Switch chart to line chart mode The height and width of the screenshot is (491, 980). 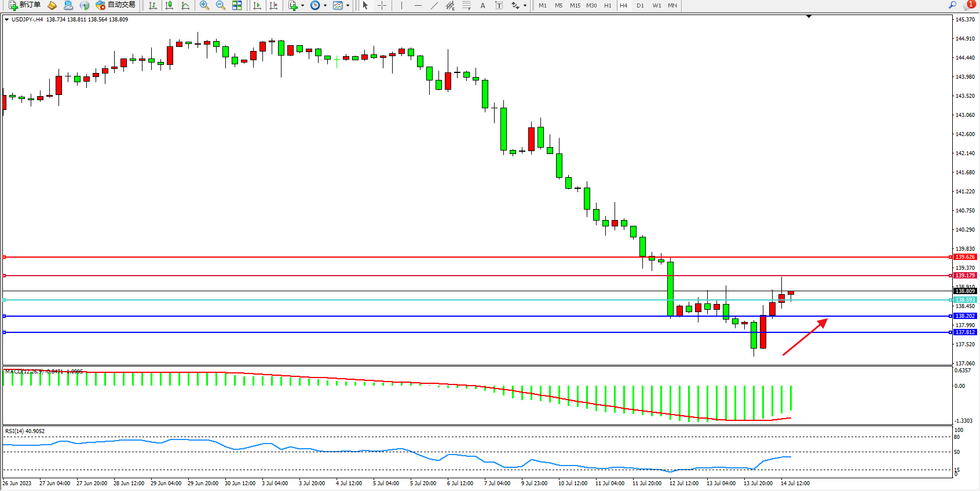coord(185,5)
